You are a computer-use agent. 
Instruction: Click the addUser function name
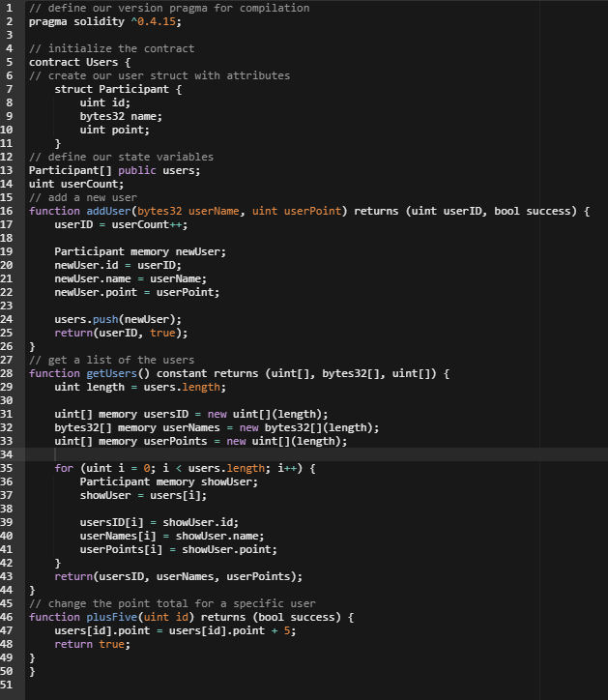[x=108, y=211]
